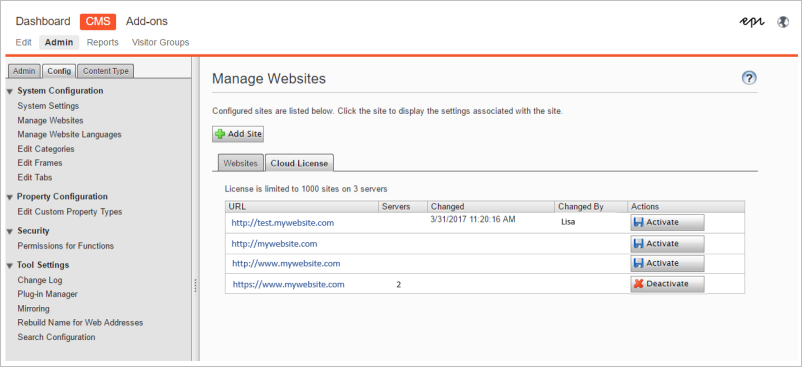Screen dimensions: 802x367
Task: Open the Plug-in Manager
Action: (48, 294)
